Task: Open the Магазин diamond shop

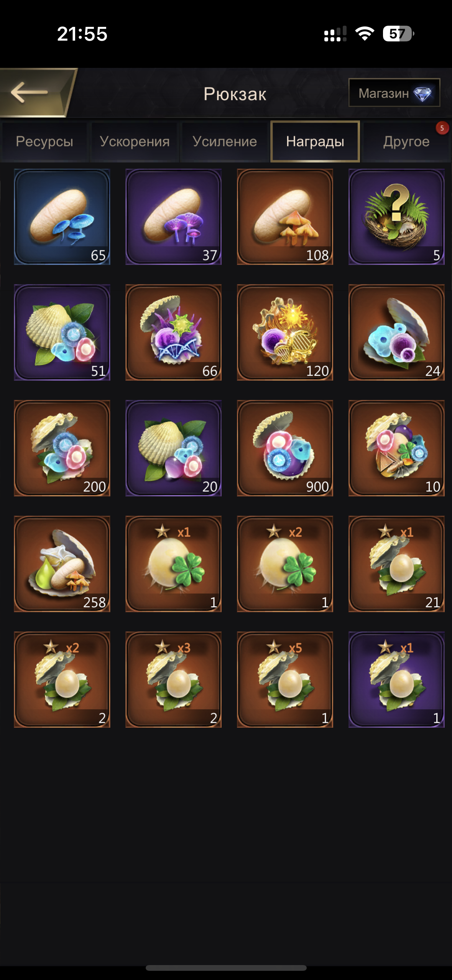Action: 394,93
